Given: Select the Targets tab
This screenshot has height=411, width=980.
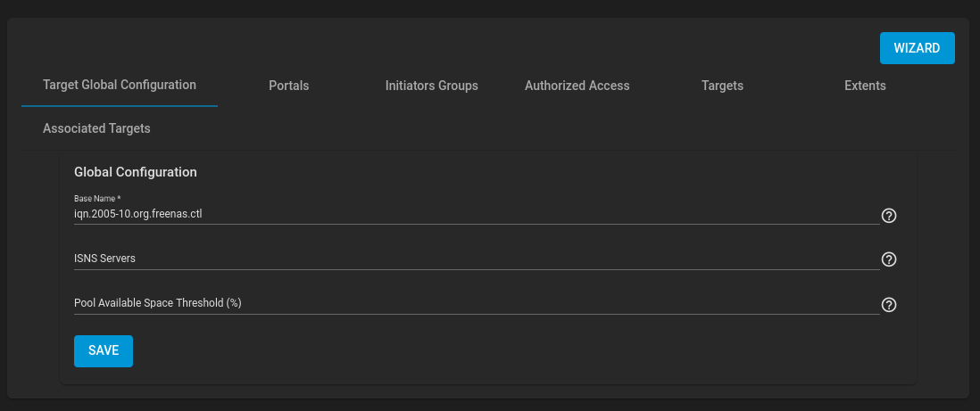Looking at the screenshot, I should click(x=722, y=86).
